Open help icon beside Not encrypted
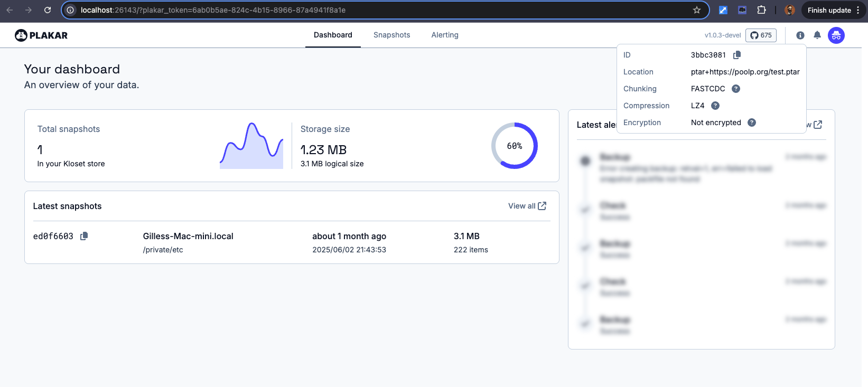868x387 pixels. pyautogui.click(x=752, y=122)
